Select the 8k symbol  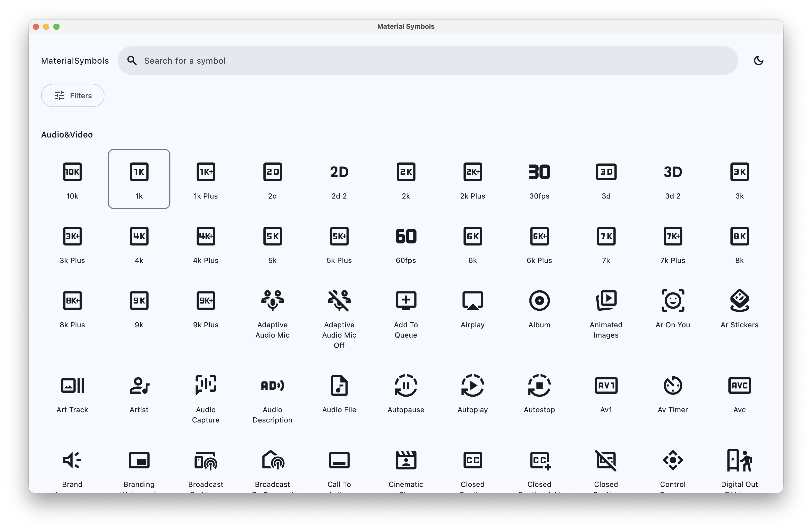click(x=739, y=236)
